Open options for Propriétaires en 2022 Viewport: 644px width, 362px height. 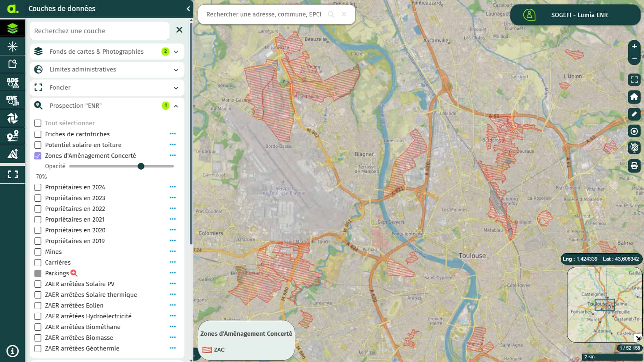point(173,209)
